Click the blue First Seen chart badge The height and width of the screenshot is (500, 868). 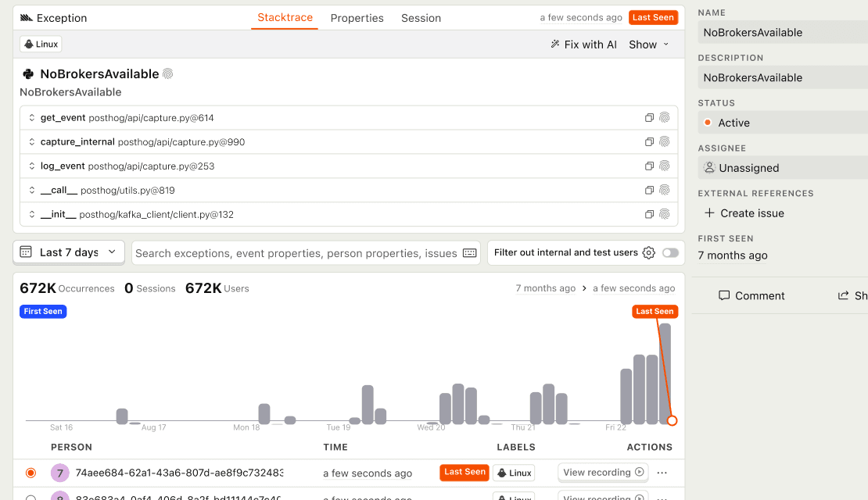pyautogui.click(x=43, y=312)
